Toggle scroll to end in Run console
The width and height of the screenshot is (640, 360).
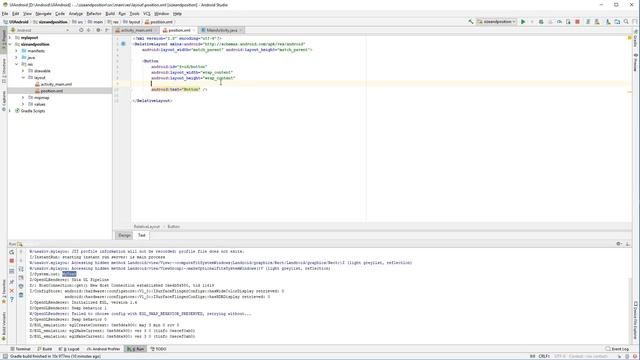21,278
